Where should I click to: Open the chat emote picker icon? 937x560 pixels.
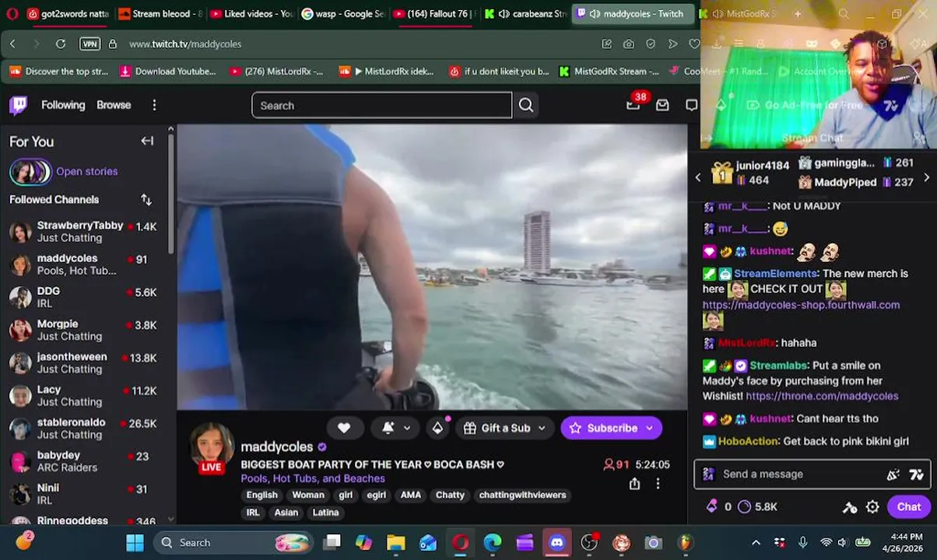point(917,474)
